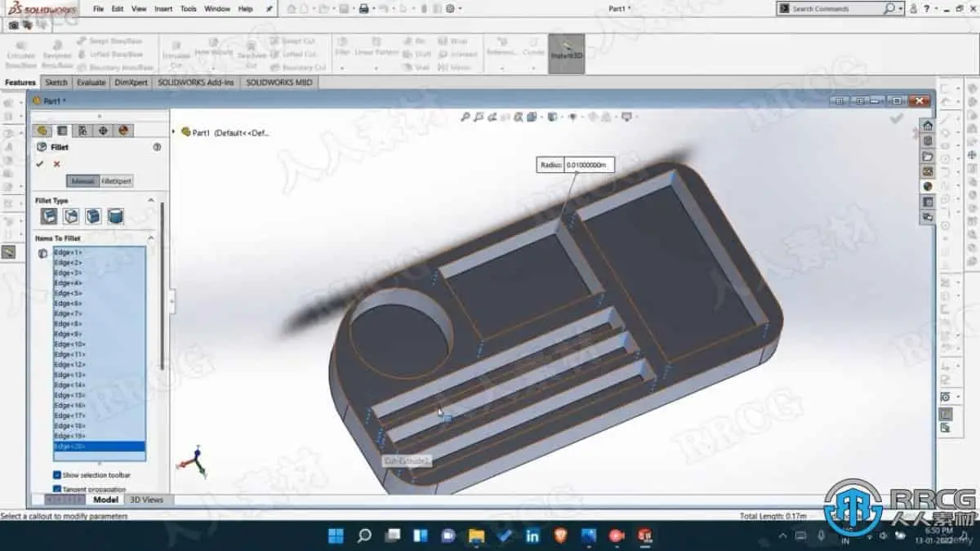Select Edge<1> in Items To Fillet list

[99, 252]
